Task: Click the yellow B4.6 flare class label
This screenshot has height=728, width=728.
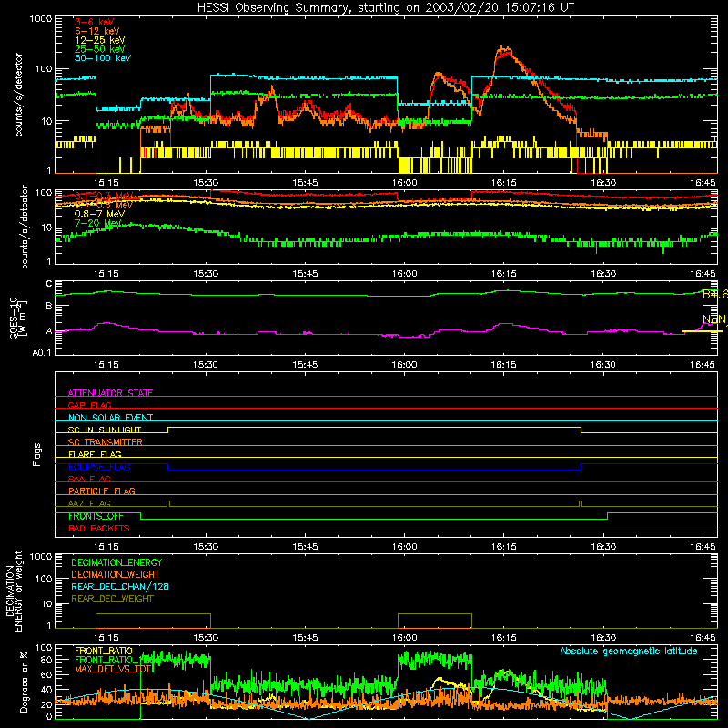Action: 715,294
